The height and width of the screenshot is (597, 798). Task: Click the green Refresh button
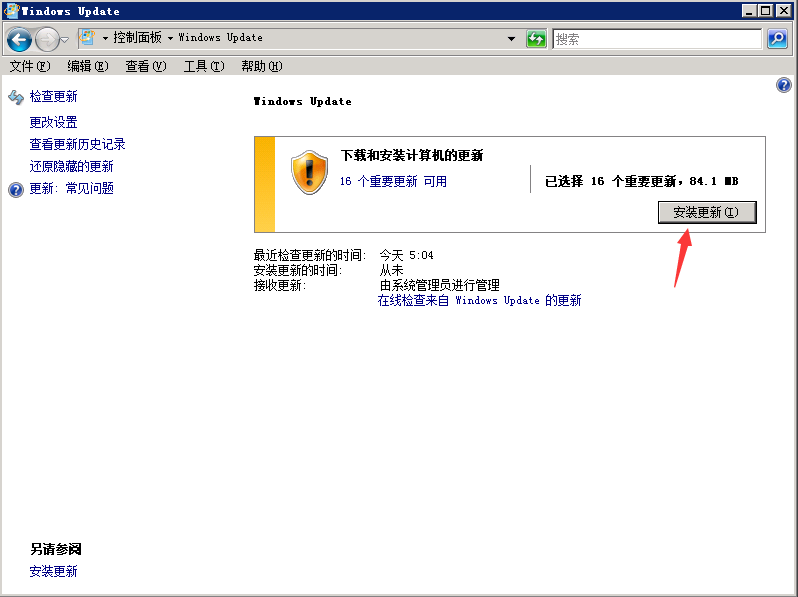coord(536,39)
